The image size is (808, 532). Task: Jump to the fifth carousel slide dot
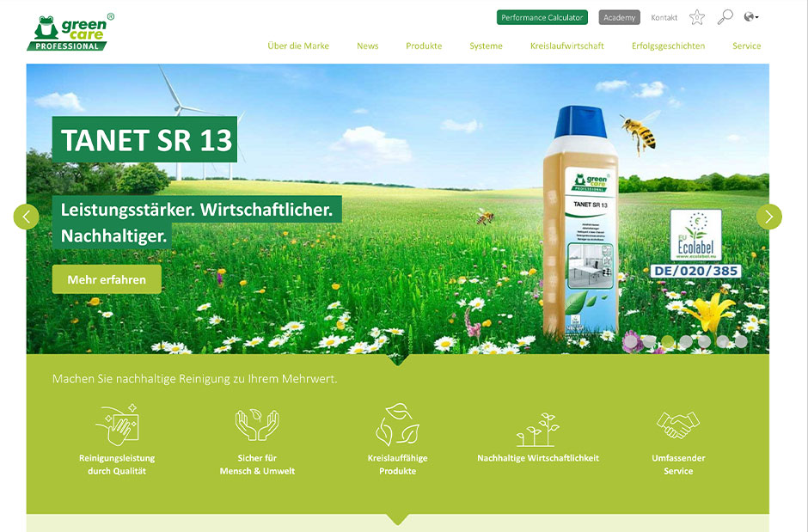point(705,341)
